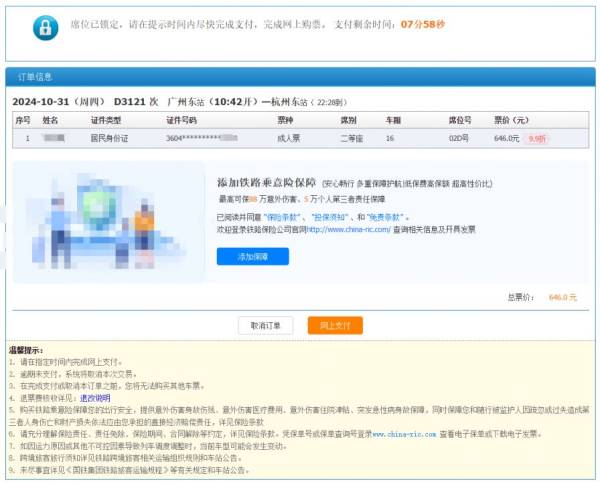Open www.china-ric.com link in tip 6
The height and width of the screenshot is (484, 600).
[404, 434]
